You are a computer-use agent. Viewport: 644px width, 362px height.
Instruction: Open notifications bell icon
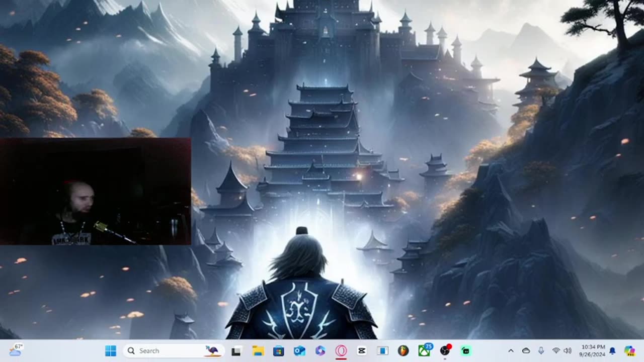click(613, 351)
